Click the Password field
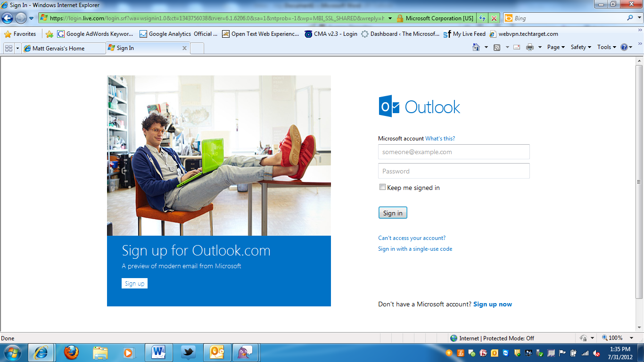This screenshot has width=644, height=362. (x=454, y=171)
